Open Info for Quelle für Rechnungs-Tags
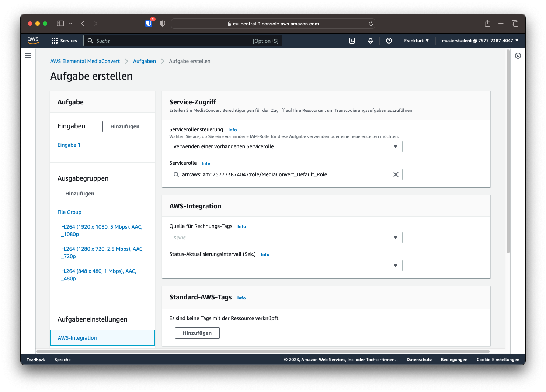The height and width of the screenshot is (392, 546). (x=242, y=226)
